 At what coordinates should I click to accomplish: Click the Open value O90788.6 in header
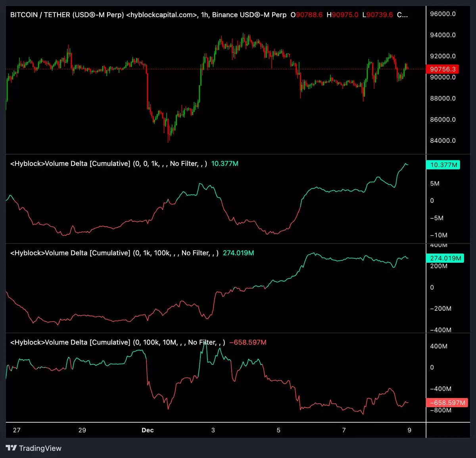click(306, 15)
